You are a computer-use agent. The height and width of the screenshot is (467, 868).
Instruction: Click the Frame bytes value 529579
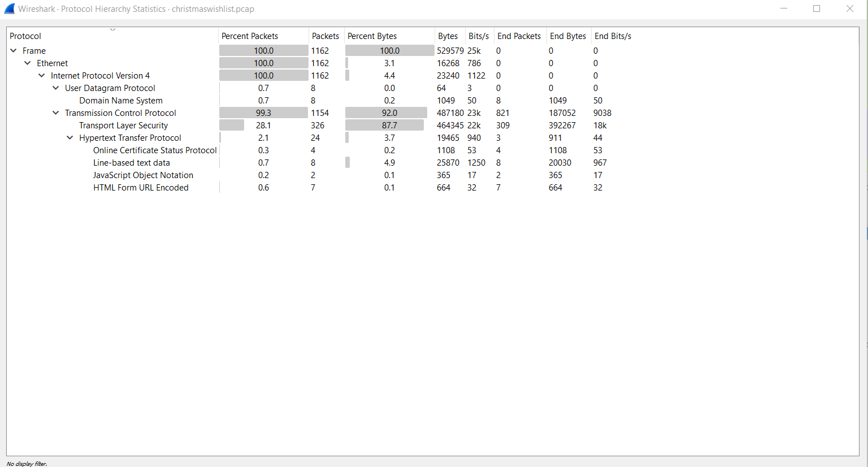[x=450, y=51]
